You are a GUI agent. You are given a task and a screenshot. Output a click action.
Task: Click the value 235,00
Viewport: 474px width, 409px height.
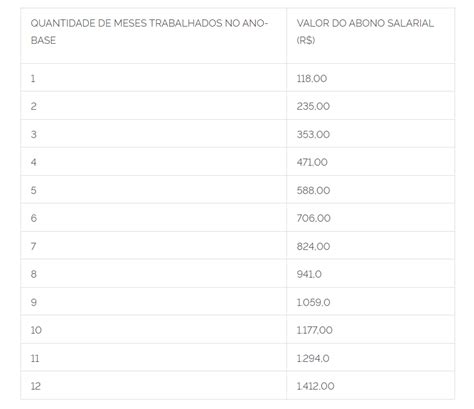point(313,106)
